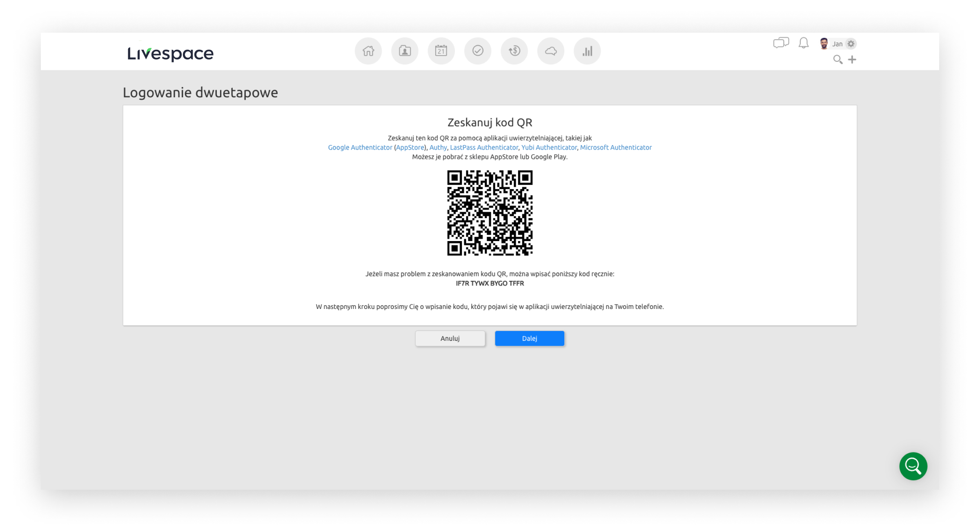Screen dimensions: 980x528
Task: Click the Jan username label
Action: [837, 44]
